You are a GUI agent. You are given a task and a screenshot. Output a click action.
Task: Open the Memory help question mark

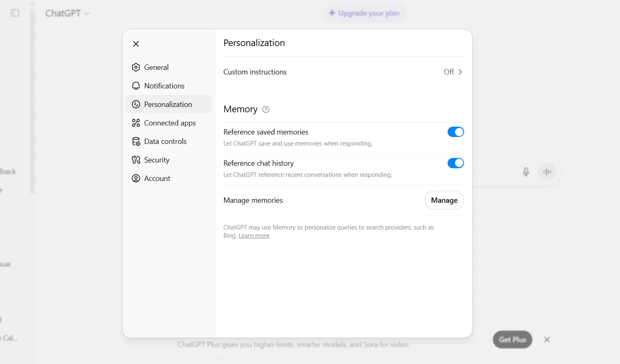pos(265,109)
